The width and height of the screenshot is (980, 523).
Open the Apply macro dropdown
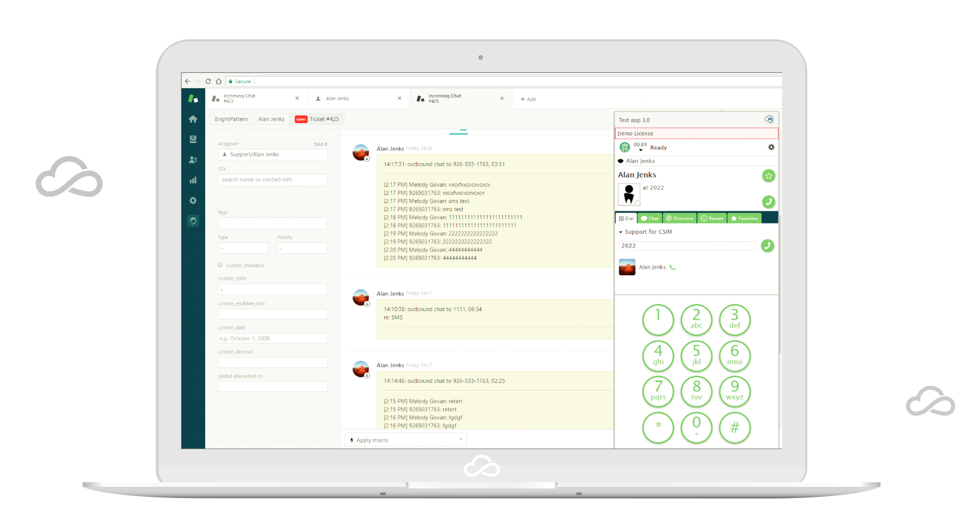point(406,439)
